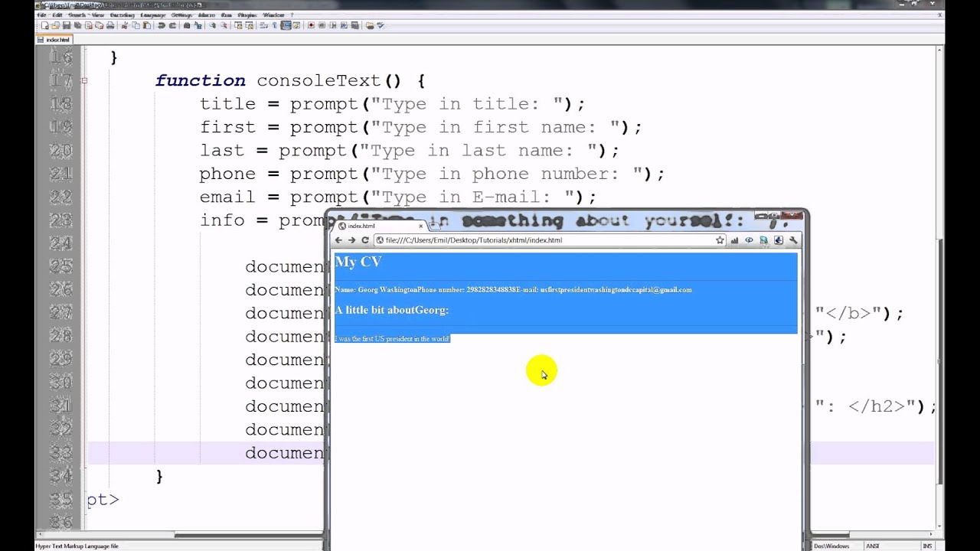
Task: Open the Chrome wrench settings menu
Action: (x=793, y=240)
